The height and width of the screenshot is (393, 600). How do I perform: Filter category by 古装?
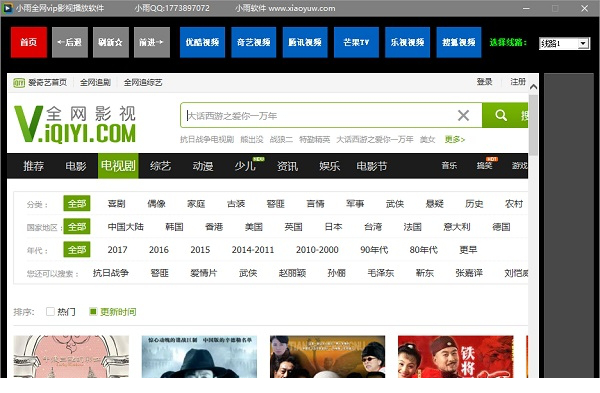tap(236, 204)
